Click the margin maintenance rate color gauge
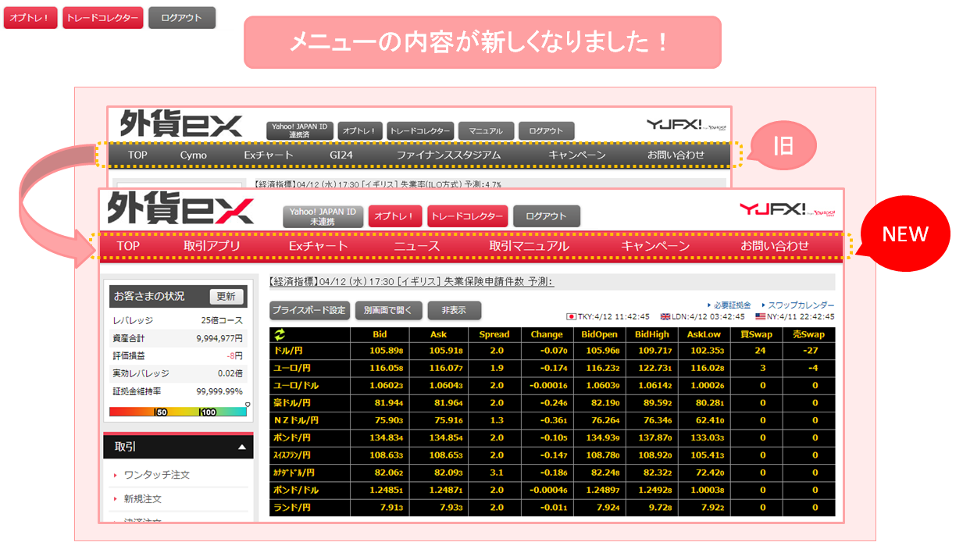Image resolution: width=970 pixels, height=560 pixels. click(178, 412)
